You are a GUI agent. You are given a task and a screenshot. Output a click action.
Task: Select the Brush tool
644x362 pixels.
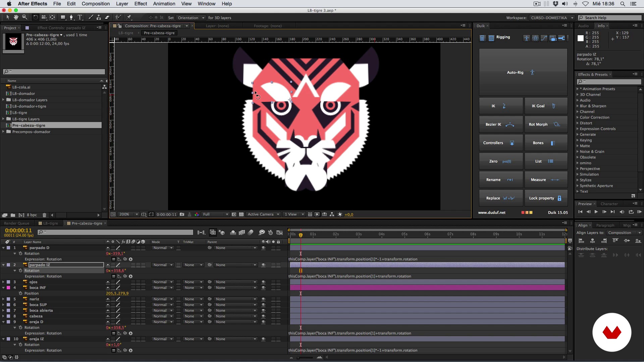pos(91,17)
